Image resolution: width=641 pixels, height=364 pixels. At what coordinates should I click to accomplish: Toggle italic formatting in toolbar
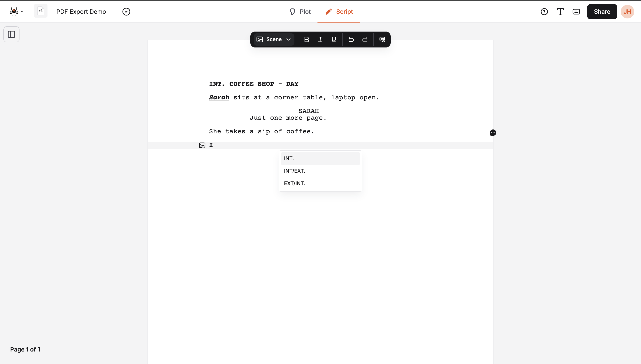click(x=320, y=39)
